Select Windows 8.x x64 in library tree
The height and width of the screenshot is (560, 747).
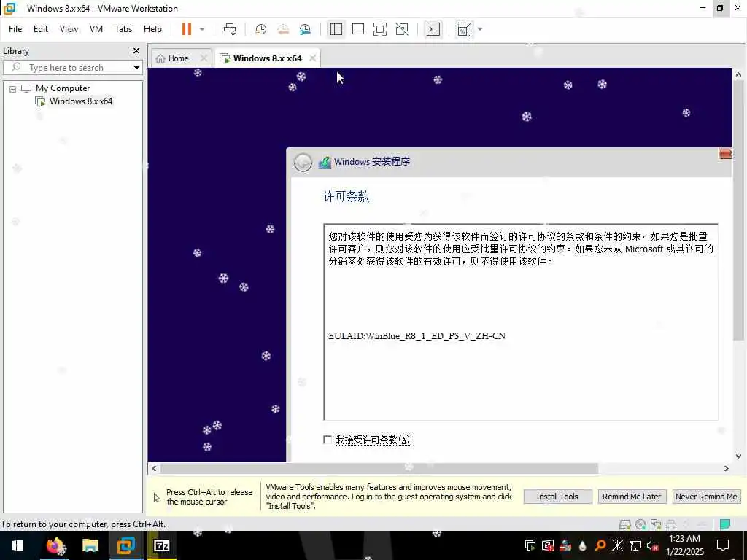pos(80,101)
